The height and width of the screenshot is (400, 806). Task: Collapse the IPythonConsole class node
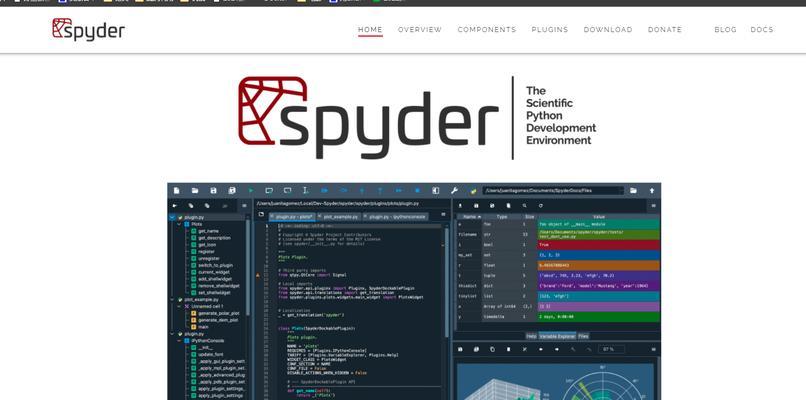point(179,340)
